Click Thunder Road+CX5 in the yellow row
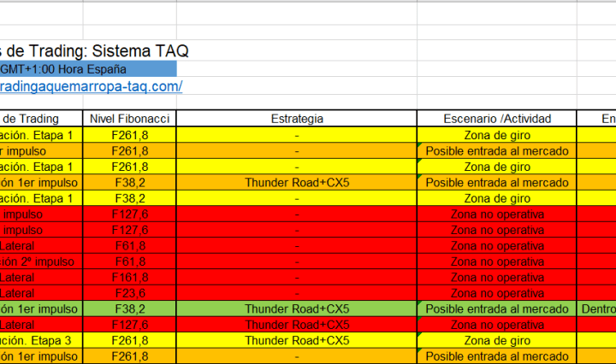Image resolution: width=616 pixels, height=364 pixels. (296, 340)
